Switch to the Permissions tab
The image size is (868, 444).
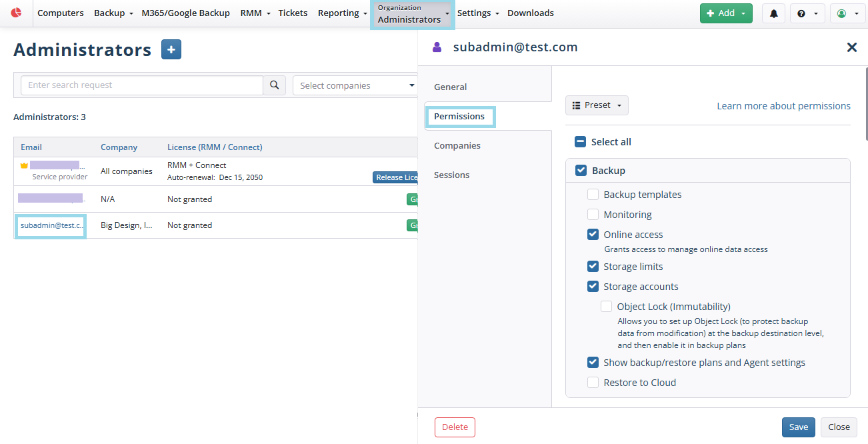click(x=459, y=116)
